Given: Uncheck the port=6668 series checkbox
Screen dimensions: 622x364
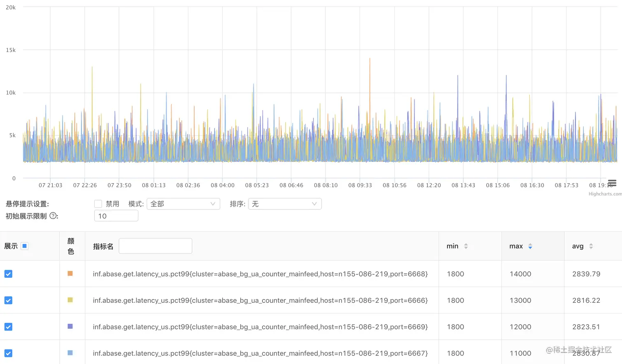Looking at the screenshot, I should pyautogui.click(x=8, y=274).
